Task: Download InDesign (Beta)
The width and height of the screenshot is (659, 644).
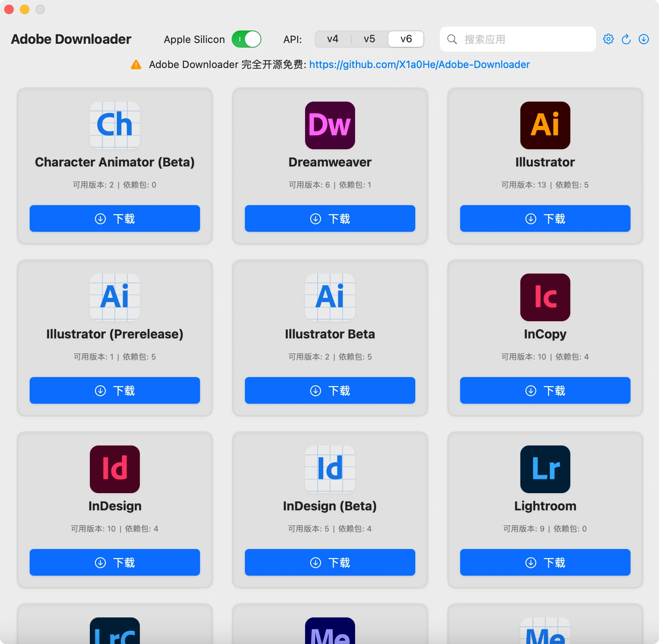Action: click(330, 562)
